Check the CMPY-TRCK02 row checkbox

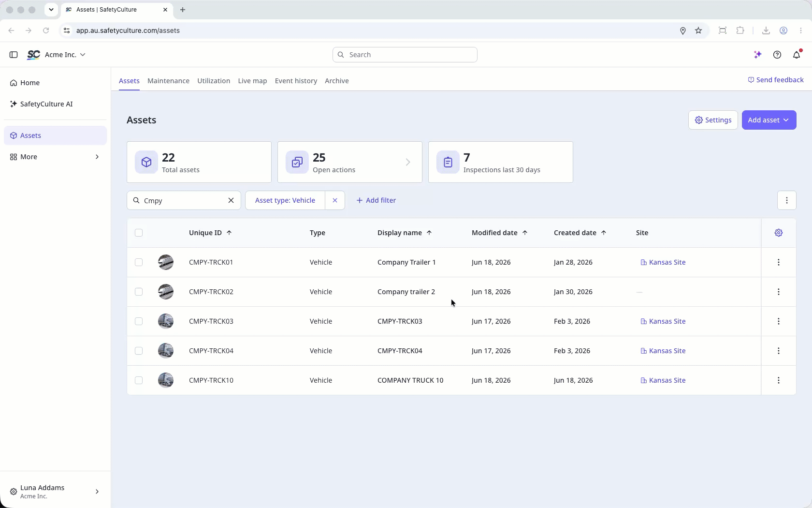139,292
